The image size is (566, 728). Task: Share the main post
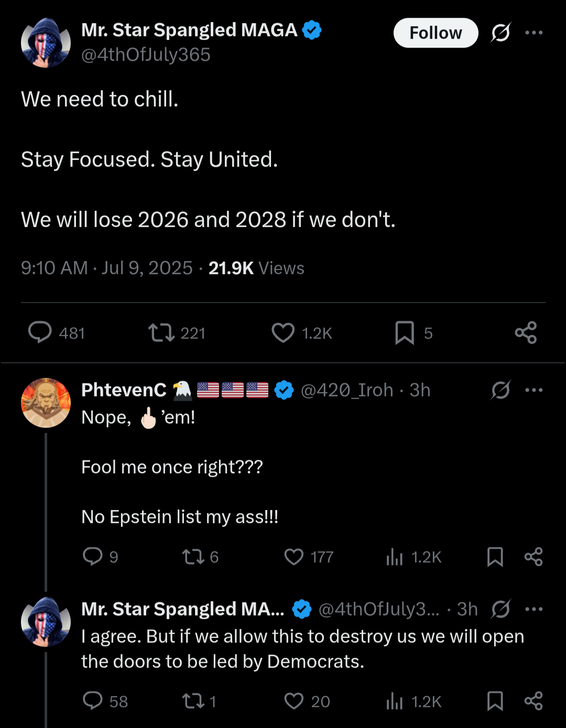(x=526, y=333)
